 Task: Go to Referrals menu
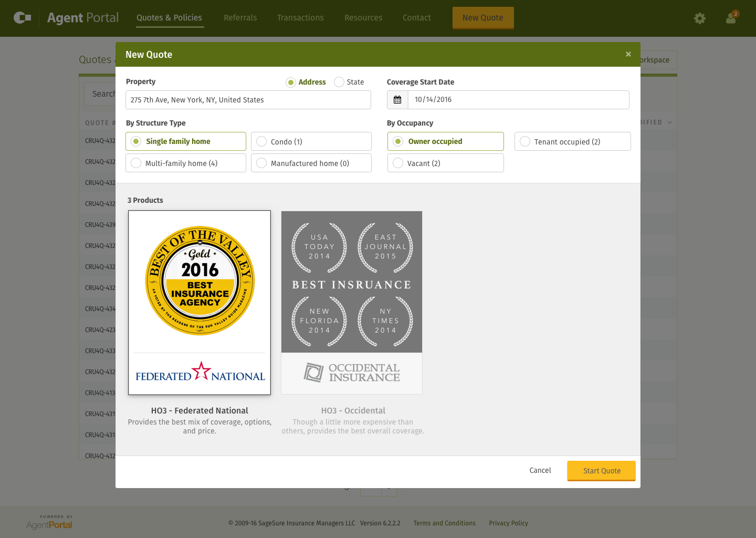(240, 18)
